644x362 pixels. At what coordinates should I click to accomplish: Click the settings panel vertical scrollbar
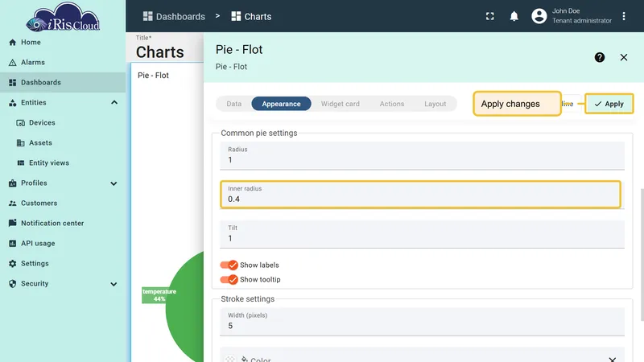642,254
